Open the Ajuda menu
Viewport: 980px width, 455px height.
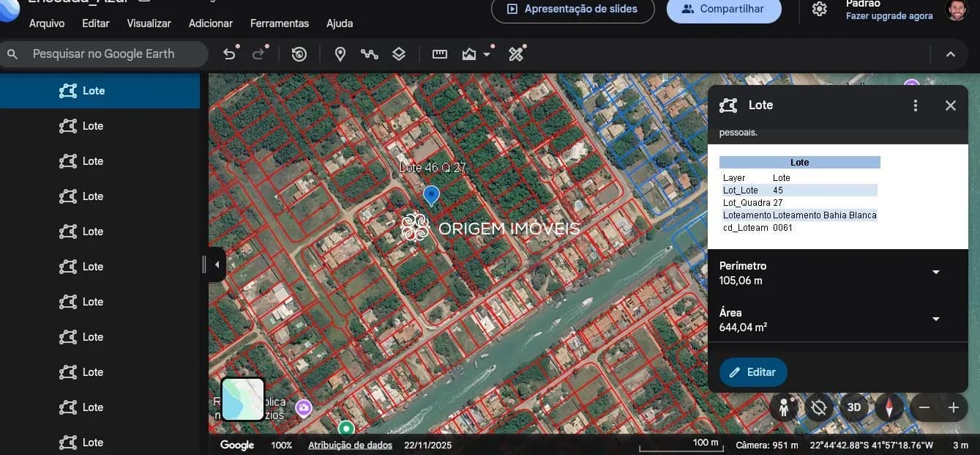pyautogui.click(x=340, y=23)
